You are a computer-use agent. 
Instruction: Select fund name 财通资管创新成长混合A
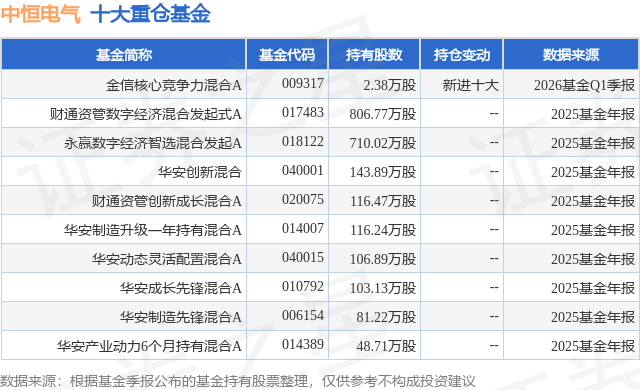(x=167, y=201)
